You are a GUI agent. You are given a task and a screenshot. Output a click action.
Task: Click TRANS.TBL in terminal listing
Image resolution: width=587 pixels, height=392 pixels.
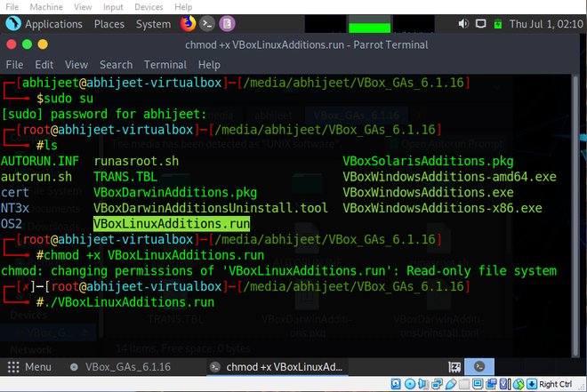(x=125, y=177)
